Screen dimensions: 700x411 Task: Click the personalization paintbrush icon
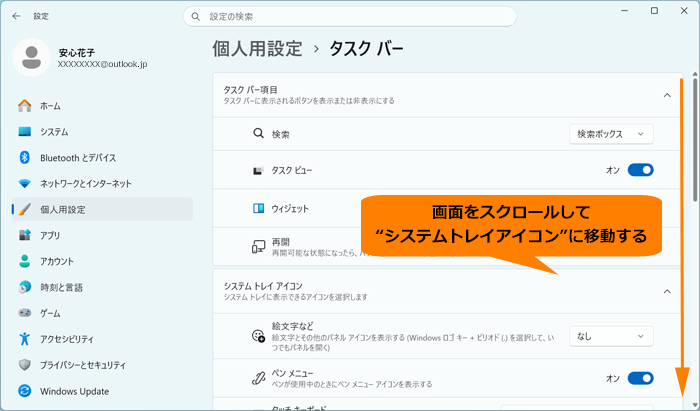coord(25,209)
